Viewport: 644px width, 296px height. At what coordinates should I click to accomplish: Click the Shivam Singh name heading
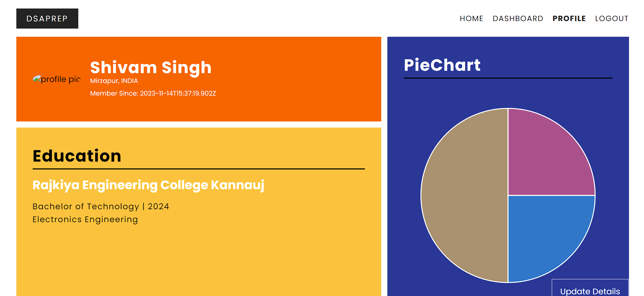[151, 67]
